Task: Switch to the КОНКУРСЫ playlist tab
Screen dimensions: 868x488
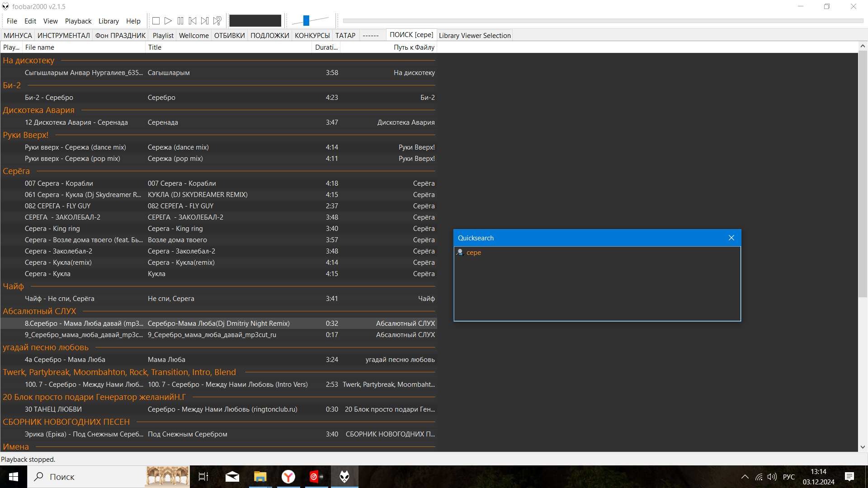Action: (x=312, y=36)
